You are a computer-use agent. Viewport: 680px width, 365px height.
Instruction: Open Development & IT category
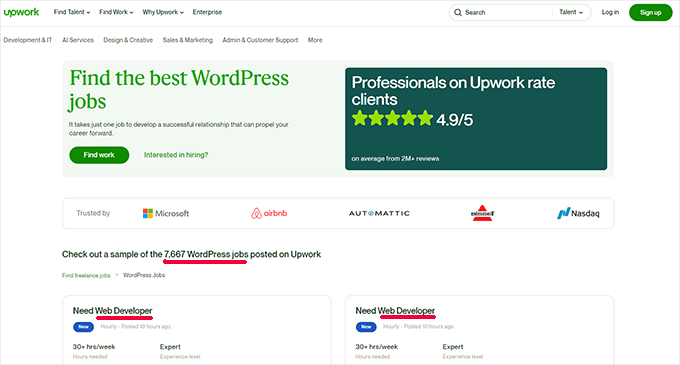[x=28, y=40]
